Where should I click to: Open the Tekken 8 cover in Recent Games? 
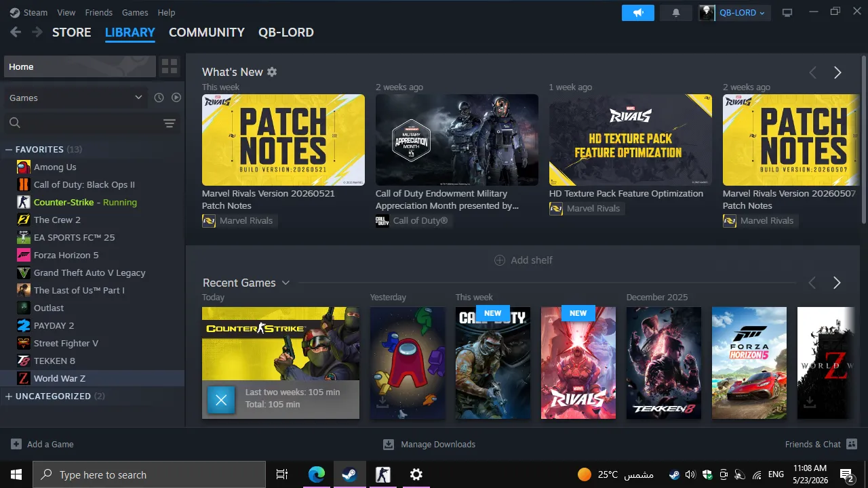tap(664, 363)
